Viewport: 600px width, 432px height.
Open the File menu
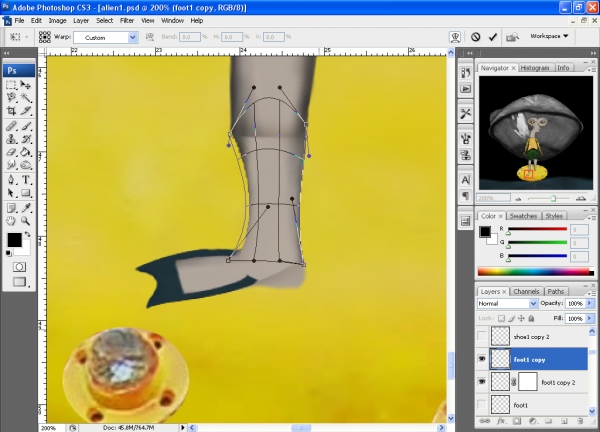(x=19, y=21)
